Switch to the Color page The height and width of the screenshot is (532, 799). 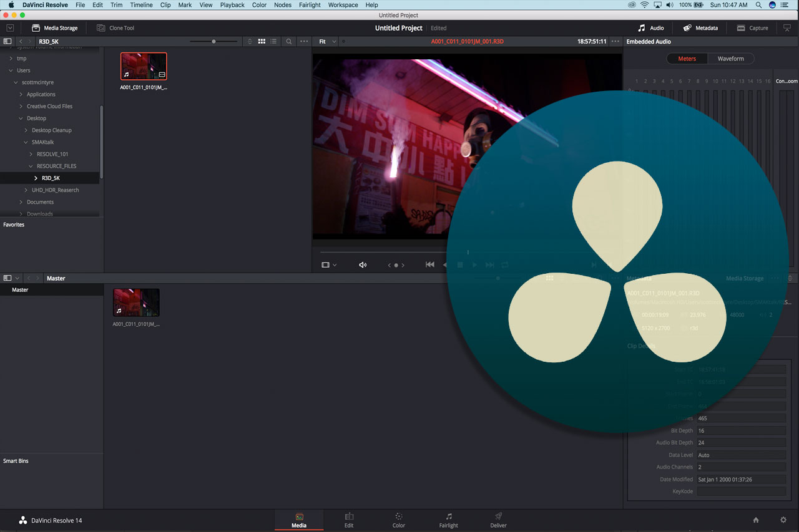399,520
